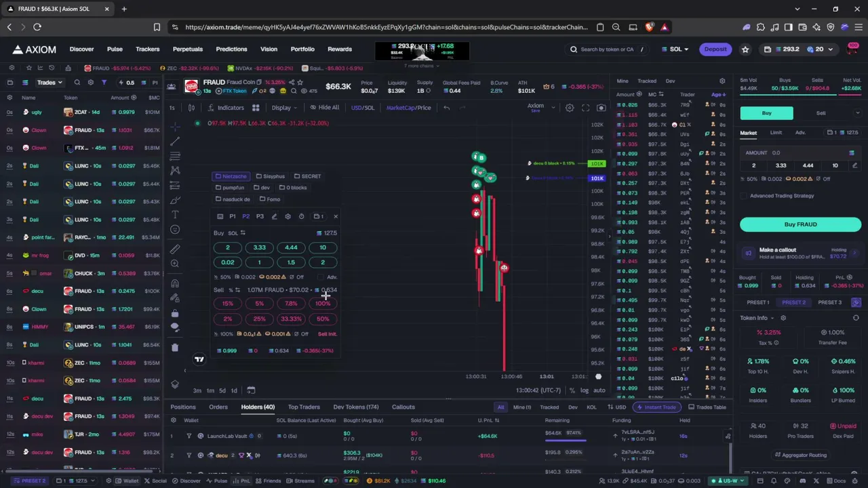Switch to the Dev Tokens tab

tap(356, 407)
